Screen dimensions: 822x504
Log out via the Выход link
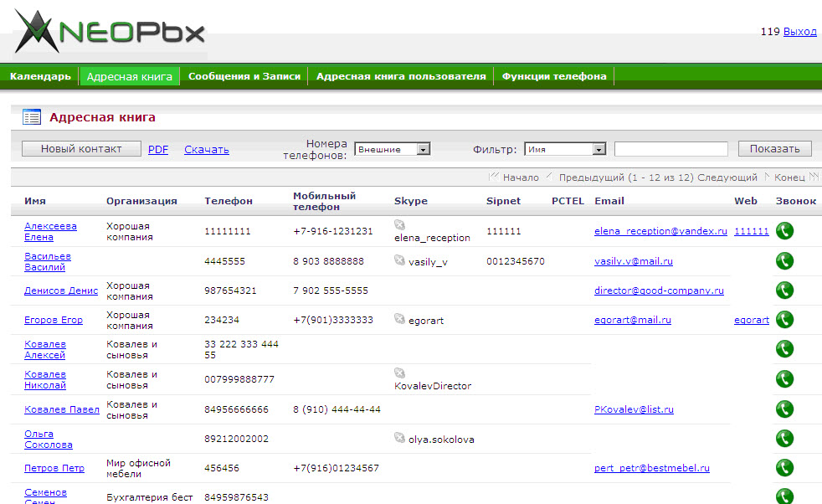click(800, 32)
